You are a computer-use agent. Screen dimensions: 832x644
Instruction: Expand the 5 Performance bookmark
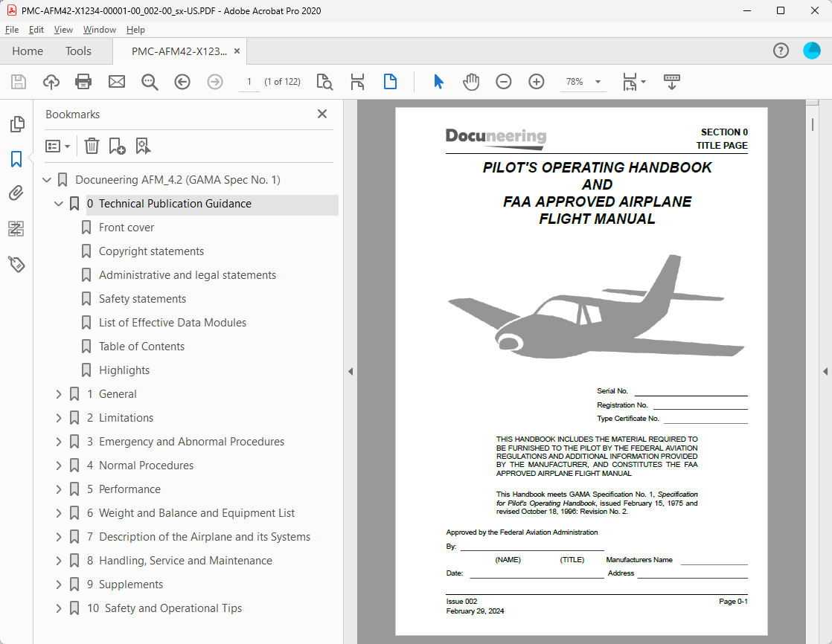[x=58, y=489]
